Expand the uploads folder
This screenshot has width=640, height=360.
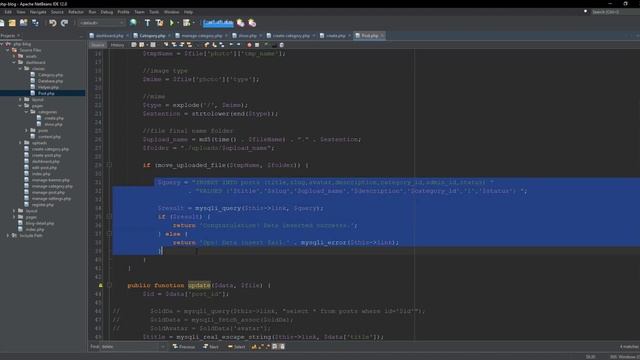pyautogui.click(x=20, y=143)
